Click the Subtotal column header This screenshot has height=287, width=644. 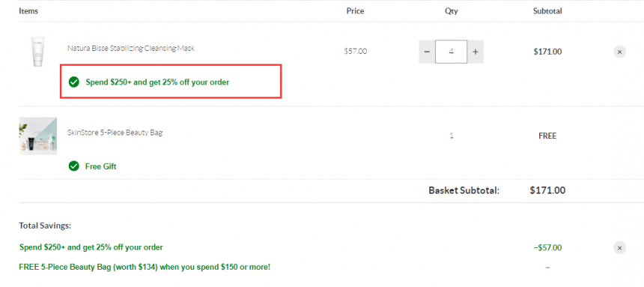click(547, 11)
